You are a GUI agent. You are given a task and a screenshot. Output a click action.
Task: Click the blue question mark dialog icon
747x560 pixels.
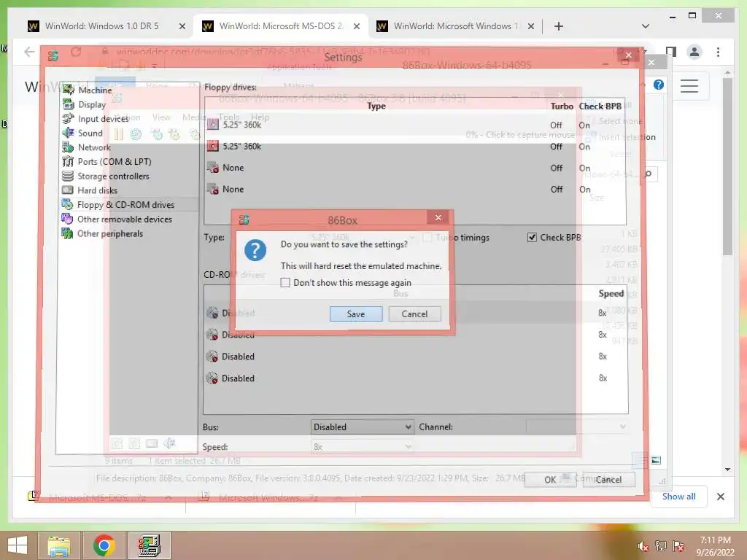pos(255,250)
